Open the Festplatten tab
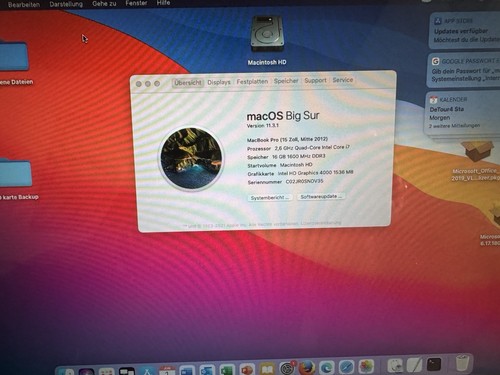This screenshot has width=500, height=375. tap(252, 81)
